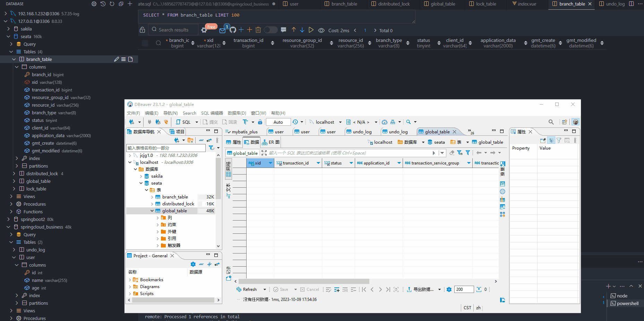Click new folder icon in database navigator
This screenshot has height=321, width=644.
click(190, 140)
